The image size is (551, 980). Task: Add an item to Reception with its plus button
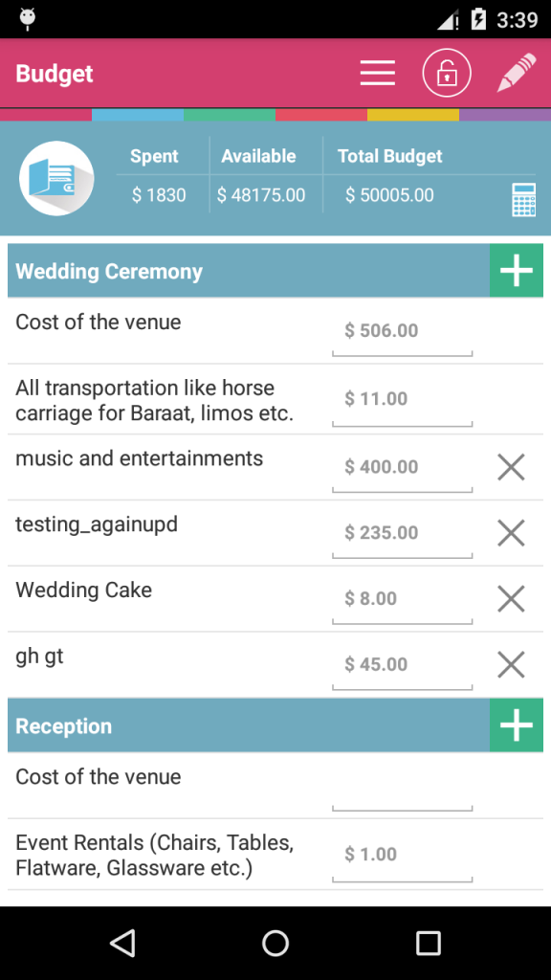coord(516,725)
